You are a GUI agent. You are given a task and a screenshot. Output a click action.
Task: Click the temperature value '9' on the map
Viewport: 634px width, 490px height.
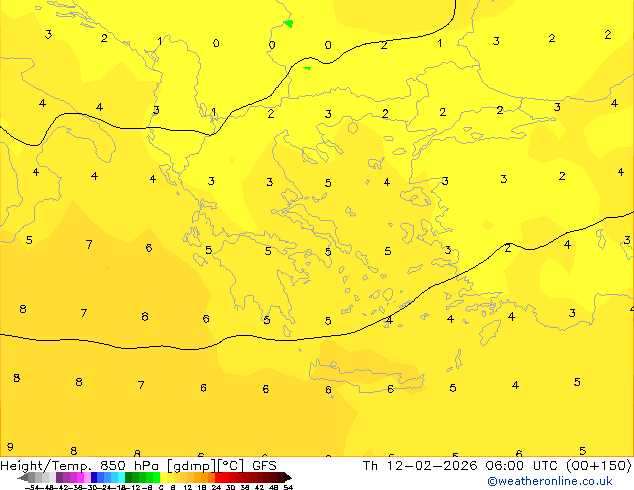pos(10,447)
